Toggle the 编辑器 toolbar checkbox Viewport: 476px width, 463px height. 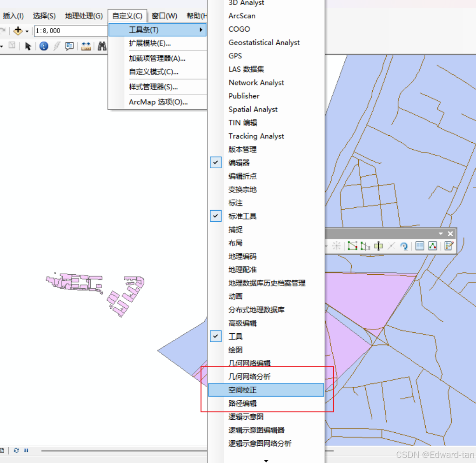pos(215,162)
